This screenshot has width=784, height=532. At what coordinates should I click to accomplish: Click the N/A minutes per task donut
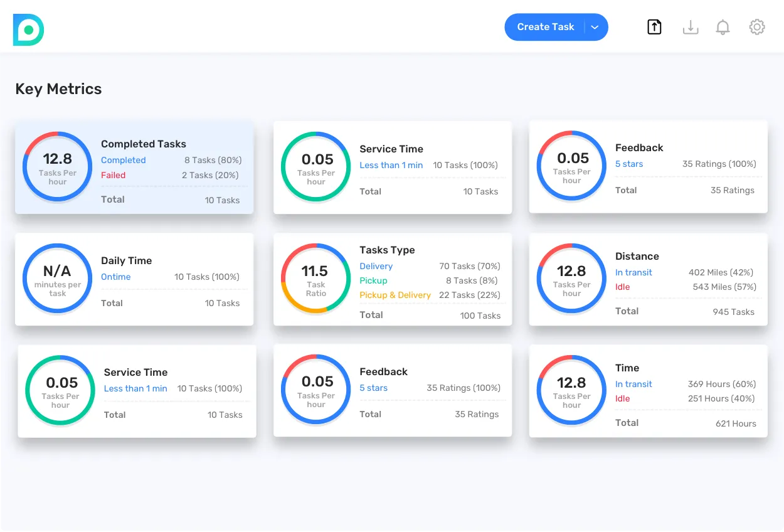[57, 278]
